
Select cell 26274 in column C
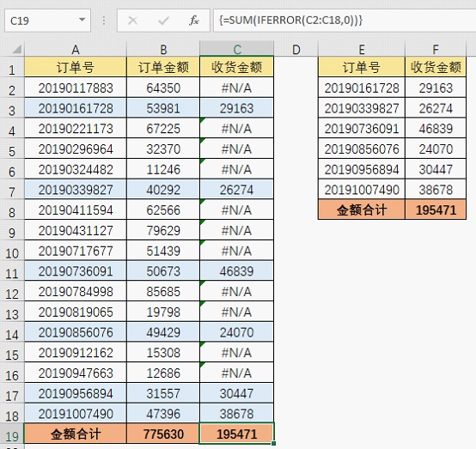click(x=237, y=190)
